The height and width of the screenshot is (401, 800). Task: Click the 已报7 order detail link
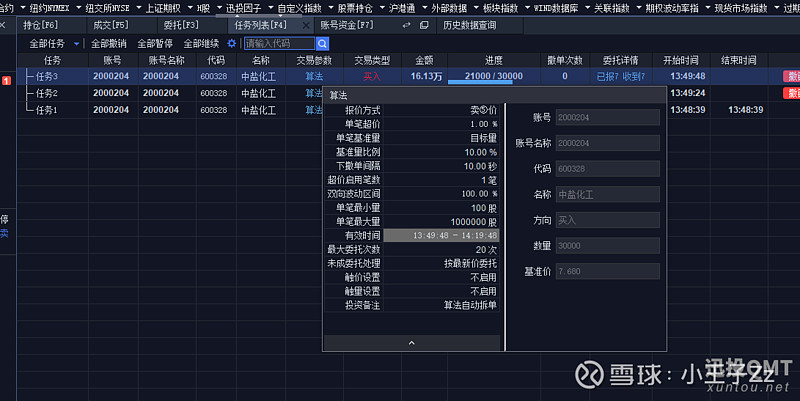click(607, 77)
